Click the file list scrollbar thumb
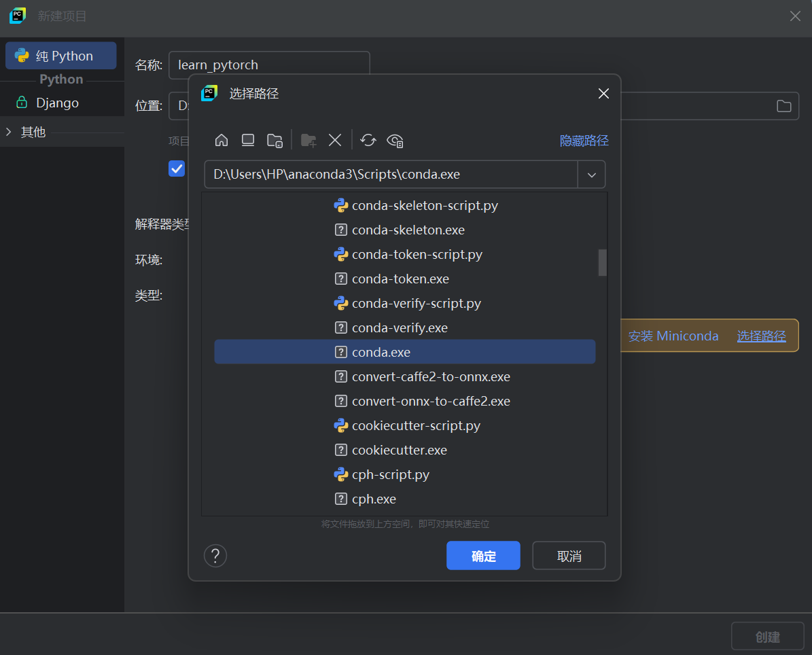 (x=602, y=262)
